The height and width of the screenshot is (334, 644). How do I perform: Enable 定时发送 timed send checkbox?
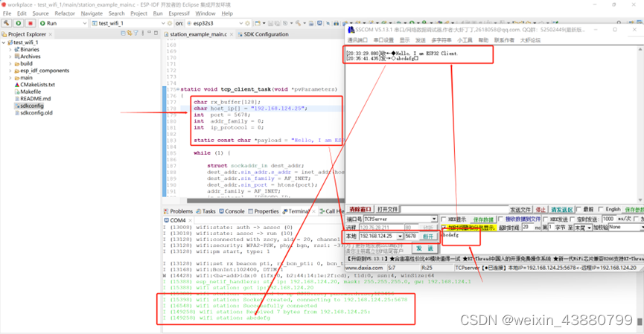(x=572, y=219)
